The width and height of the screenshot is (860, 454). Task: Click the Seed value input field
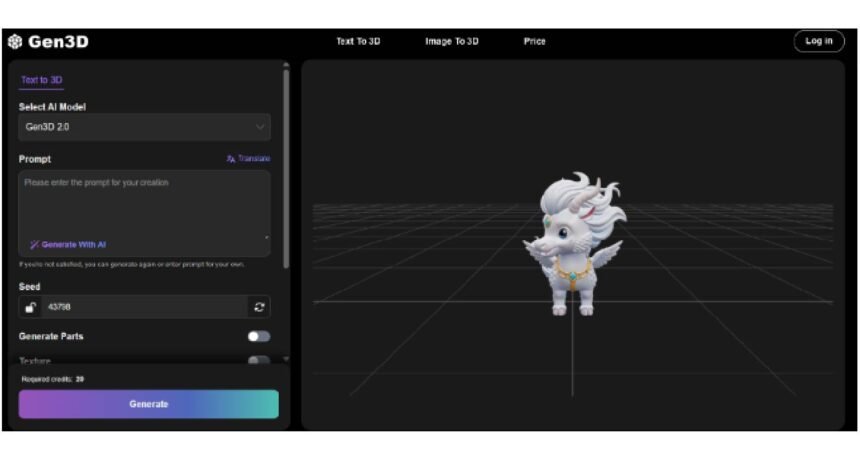[x=144, y=307]
